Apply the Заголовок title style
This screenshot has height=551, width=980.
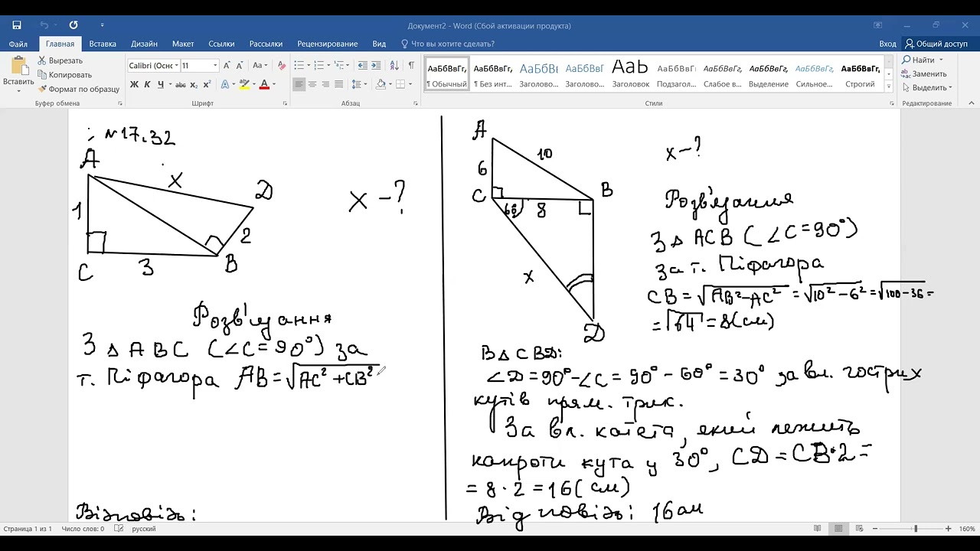[630, 73]
